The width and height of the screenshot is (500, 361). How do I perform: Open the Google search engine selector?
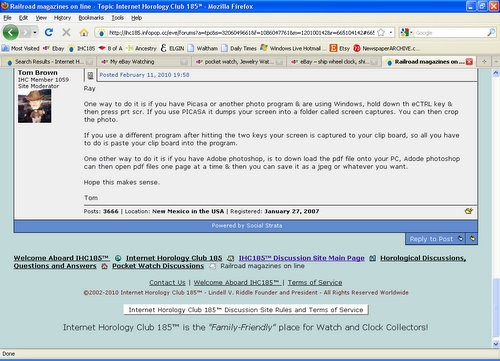(x=407, y=33)
